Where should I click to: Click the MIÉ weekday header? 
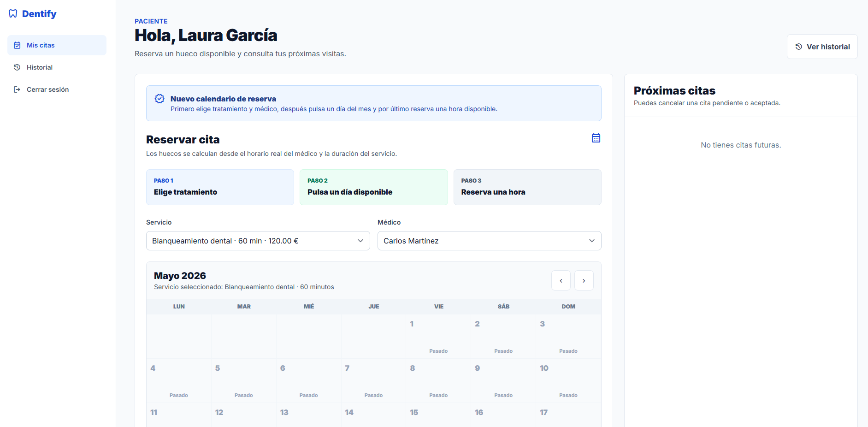(x=309, y=307)
